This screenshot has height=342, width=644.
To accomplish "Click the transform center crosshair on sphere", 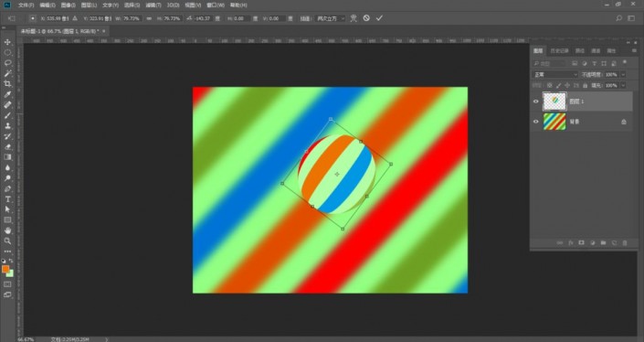I will click(x=337, y=175).
